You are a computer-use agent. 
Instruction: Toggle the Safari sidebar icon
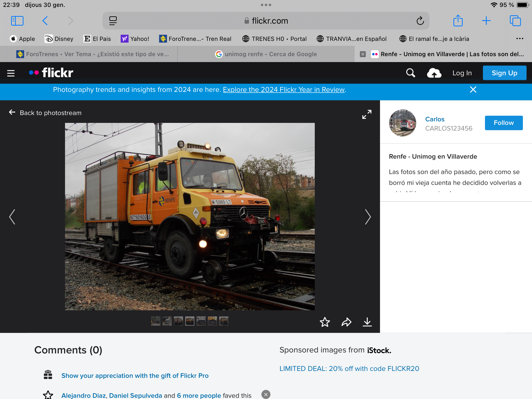click(x=17, y=21)
